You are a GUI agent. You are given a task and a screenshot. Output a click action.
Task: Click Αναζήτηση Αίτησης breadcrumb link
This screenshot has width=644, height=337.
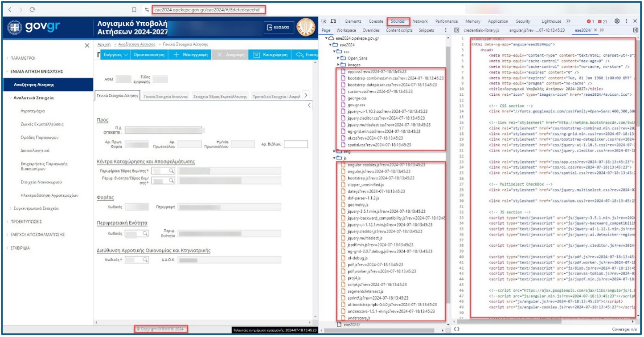[137, 45]
